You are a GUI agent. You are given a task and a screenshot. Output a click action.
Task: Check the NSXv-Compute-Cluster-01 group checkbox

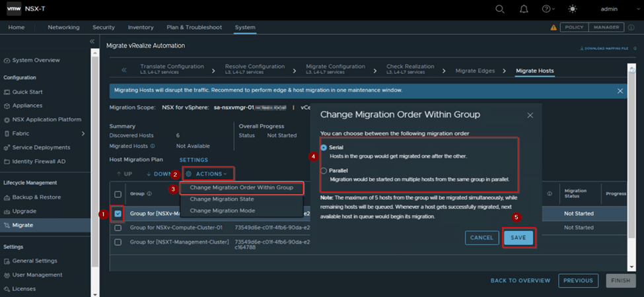click(x=118, y=228)
